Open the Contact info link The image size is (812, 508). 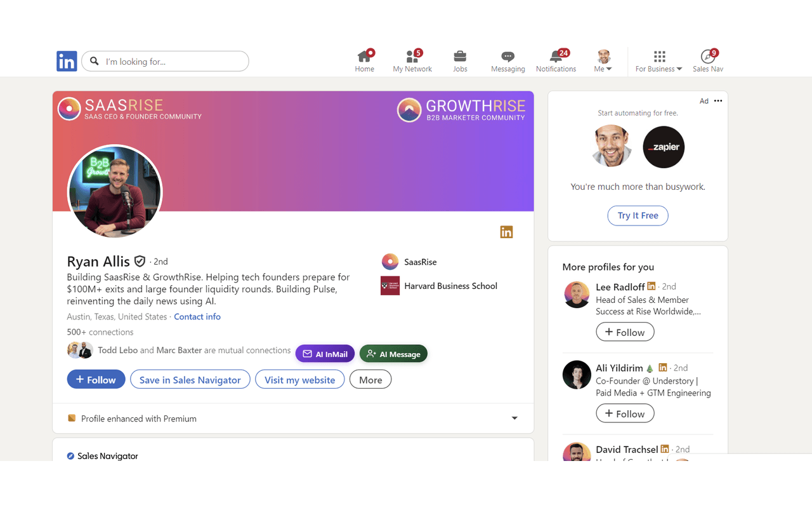[197, 317]
